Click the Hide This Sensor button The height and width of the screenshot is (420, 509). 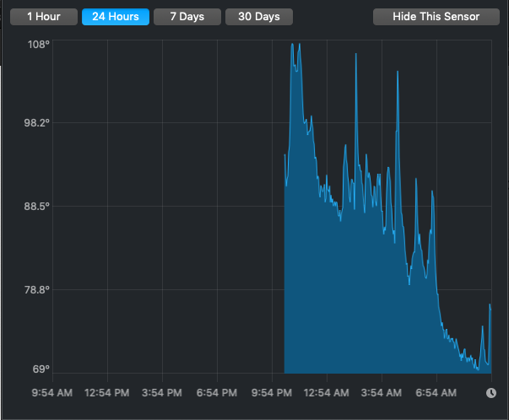[x=436, y=17]
